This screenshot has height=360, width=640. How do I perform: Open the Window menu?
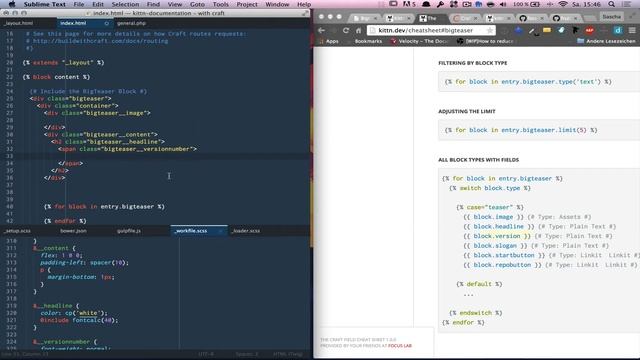(277, 4)
